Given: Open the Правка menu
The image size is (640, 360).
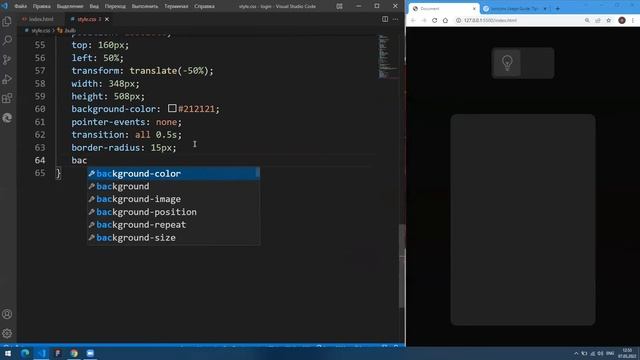Looking at the screenshot, I should click(42, 6).
